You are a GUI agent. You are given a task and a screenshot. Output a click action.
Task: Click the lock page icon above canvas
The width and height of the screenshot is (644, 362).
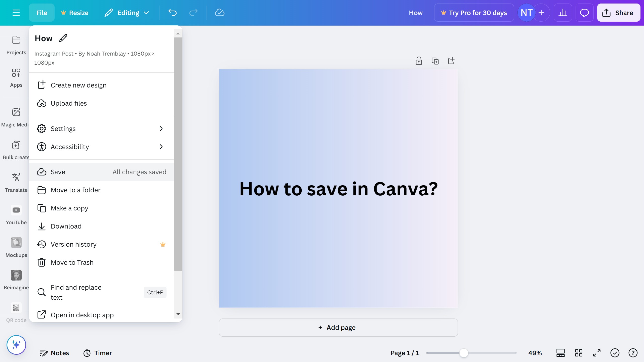(419, 61)
